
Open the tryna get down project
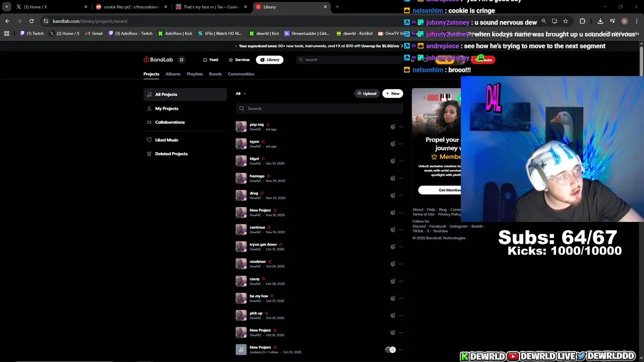(263, 244)
